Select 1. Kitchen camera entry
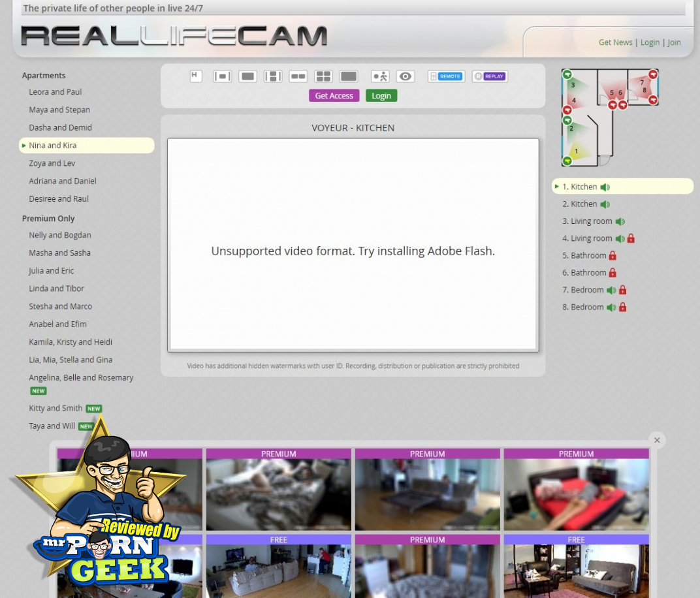Screen dimensions: 700x598 pyautogui.click(x=623, y=187)
